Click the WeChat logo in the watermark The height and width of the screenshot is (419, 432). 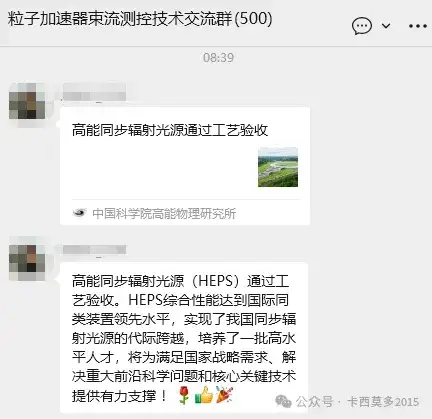[x=283, y=401]
